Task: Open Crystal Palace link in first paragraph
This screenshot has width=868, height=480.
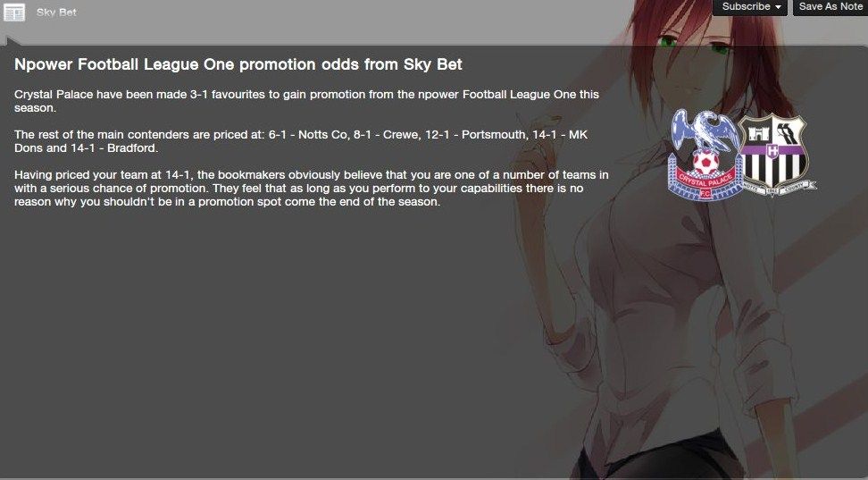Action: click(x=54, y=94)
